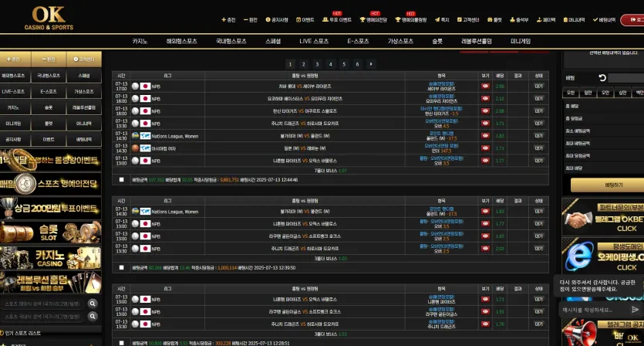
Task: Click gold 고객센터 button in left sidebar
Action: click(84, 59)
